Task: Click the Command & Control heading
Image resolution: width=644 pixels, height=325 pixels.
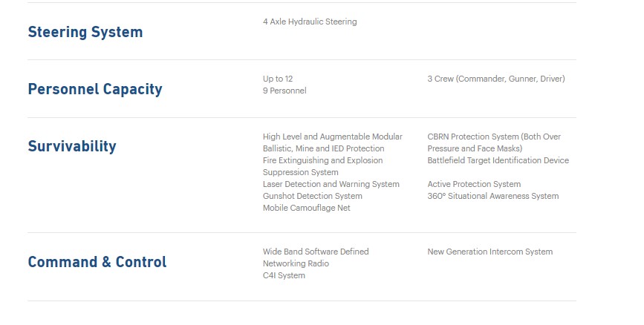Action: [x=97, y=262]
